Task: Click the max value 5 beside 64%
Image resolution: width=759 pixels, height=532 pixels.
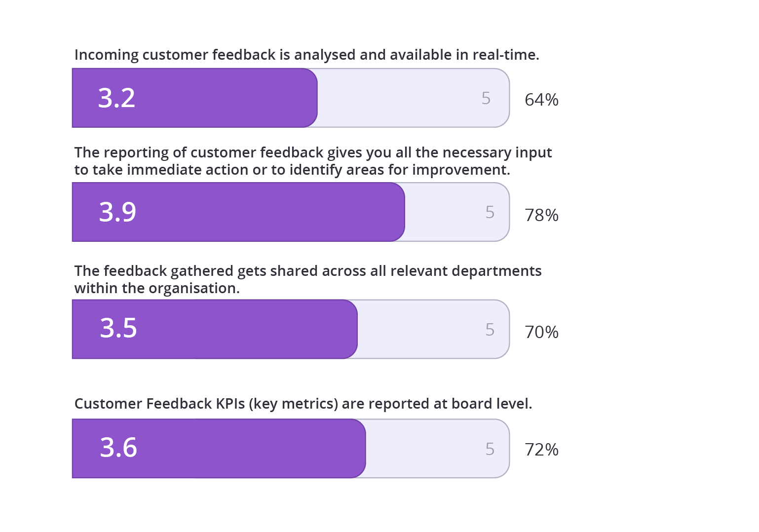Action: (x=486, y=98)
